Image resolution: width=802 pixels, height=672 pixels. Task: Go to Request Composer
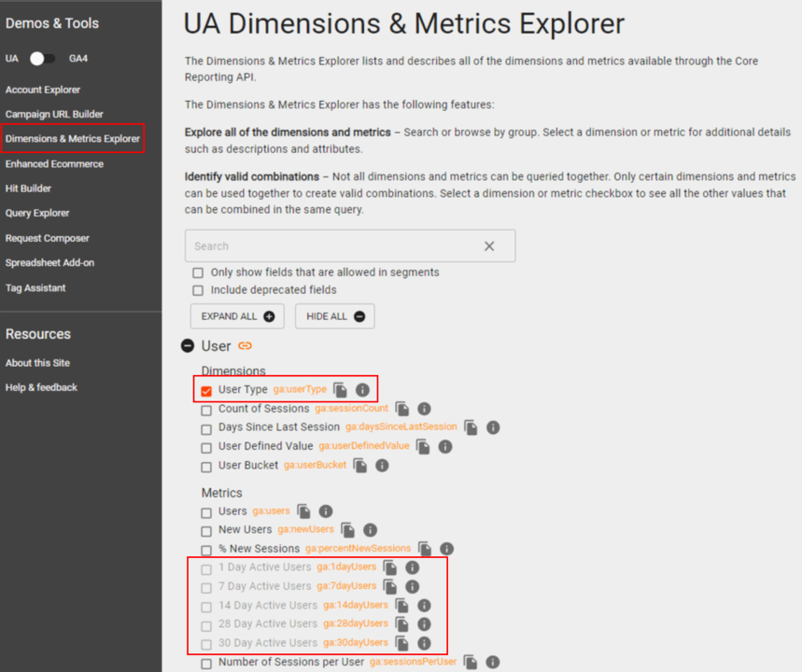[47, 238]
